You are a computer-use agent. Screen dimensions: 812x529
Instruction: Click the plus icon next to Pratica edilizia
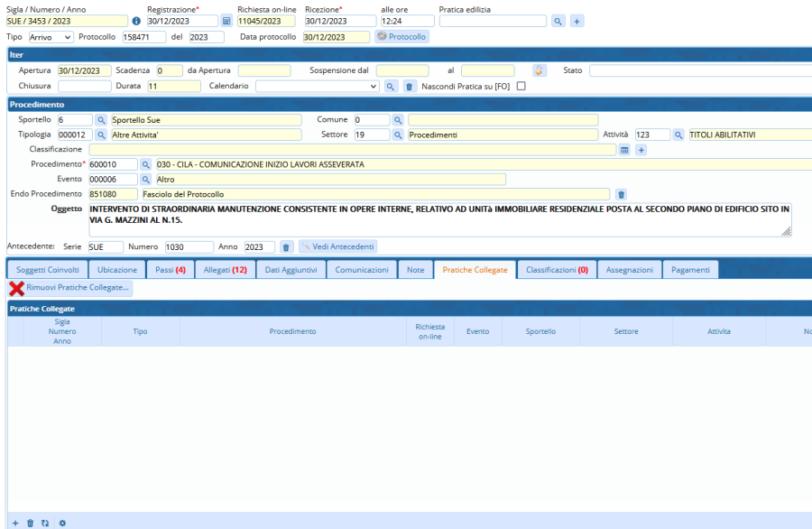tap(577, 21)
